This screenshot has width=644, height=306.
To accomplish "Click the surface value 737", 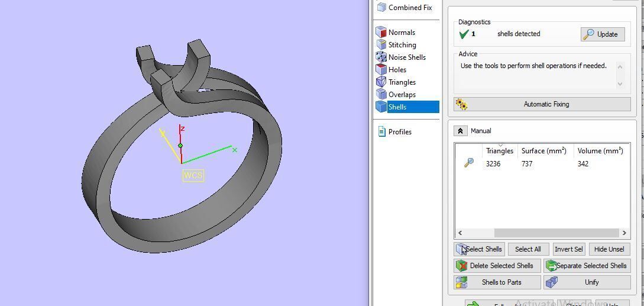I will point(527,164).
